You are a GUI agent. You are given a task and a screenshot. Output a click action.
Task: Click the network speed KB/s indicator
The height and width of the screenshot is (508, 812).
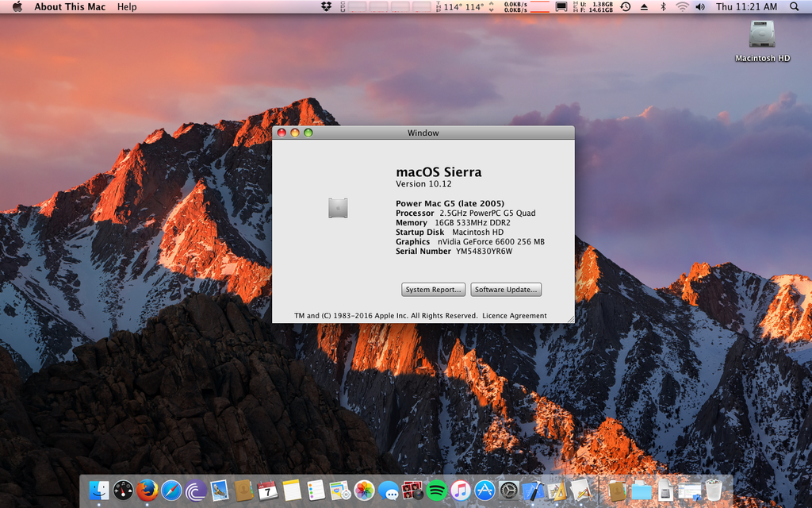coord(515,6)
